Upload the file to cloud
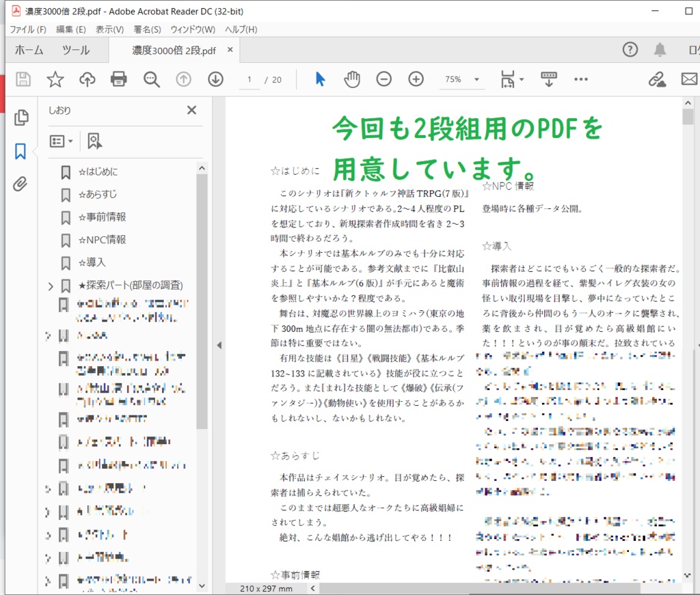 click(x=87, y=79)
